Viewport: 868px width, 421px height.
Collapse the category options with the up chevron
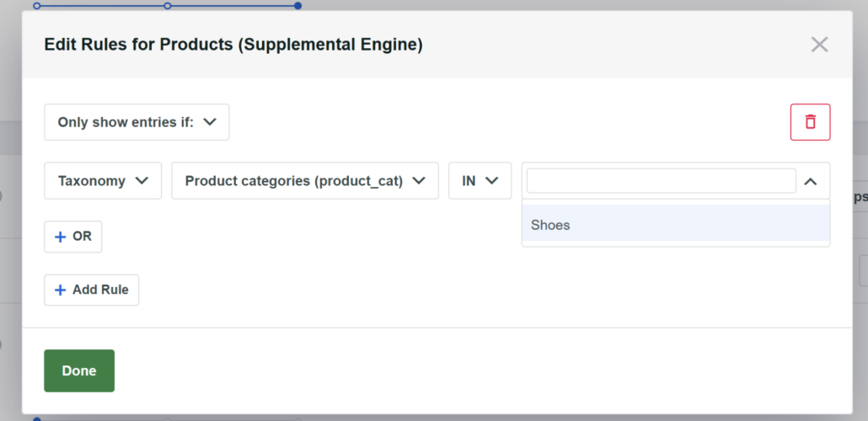[811, 181]
